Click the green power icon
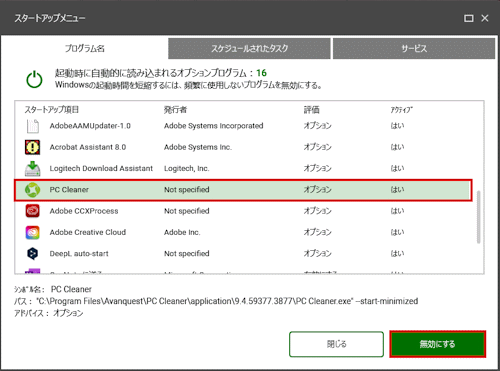 (34, 79)
